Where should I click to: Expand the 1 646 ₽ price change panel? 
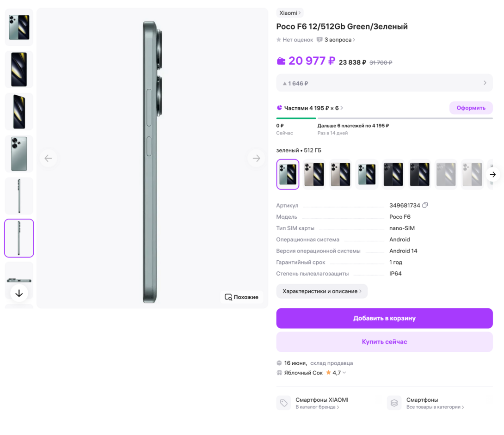[384, 83]
